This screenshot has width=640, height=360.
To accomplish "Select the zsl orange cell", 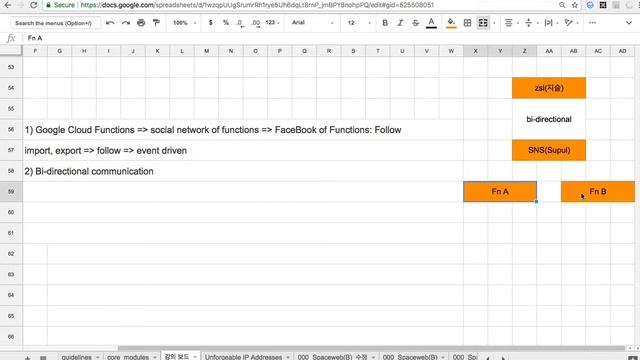I will point(549,88).
